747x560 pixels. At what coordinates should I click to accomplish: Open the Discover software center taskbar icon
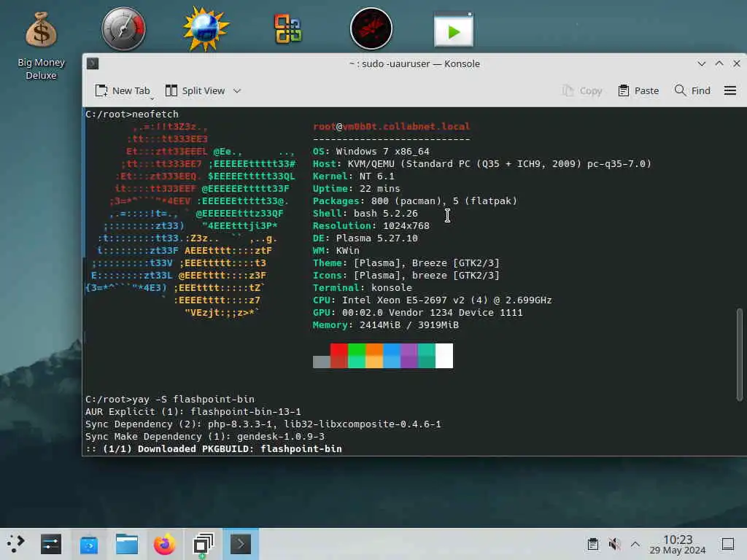pyautogui.click(x=88, y=544)
